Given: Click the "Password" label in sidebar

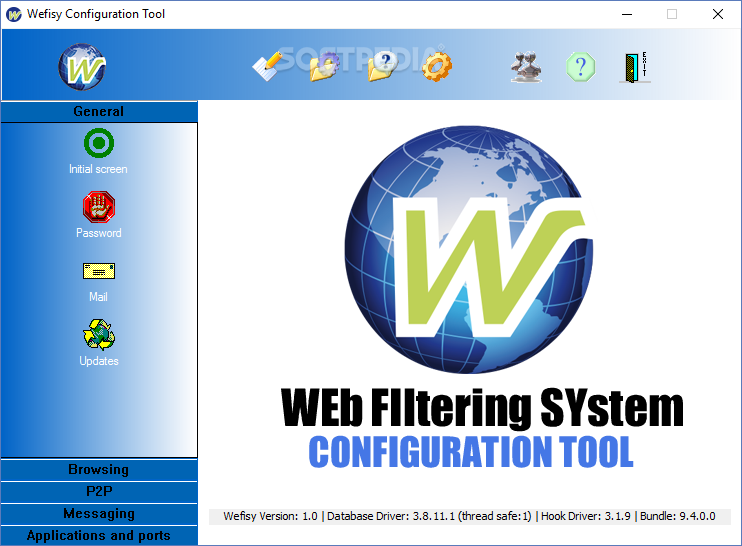Looking at the screenshot, I should tap(98, 233).
